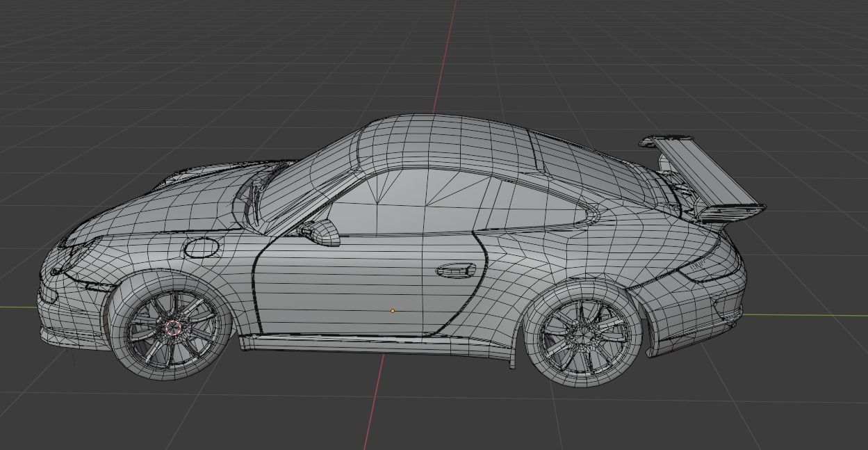Select the side mirror mesh
868x450 pixels.
coord(318,232)
